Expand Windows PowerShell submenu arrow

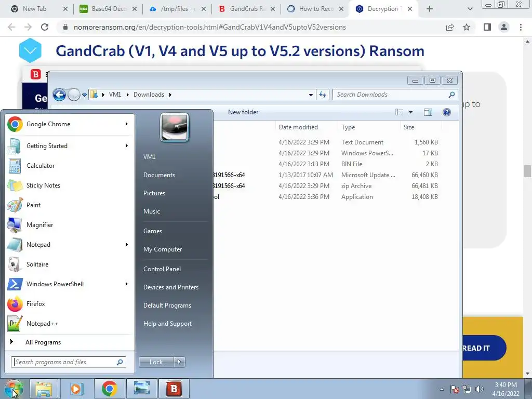[127, 284]
